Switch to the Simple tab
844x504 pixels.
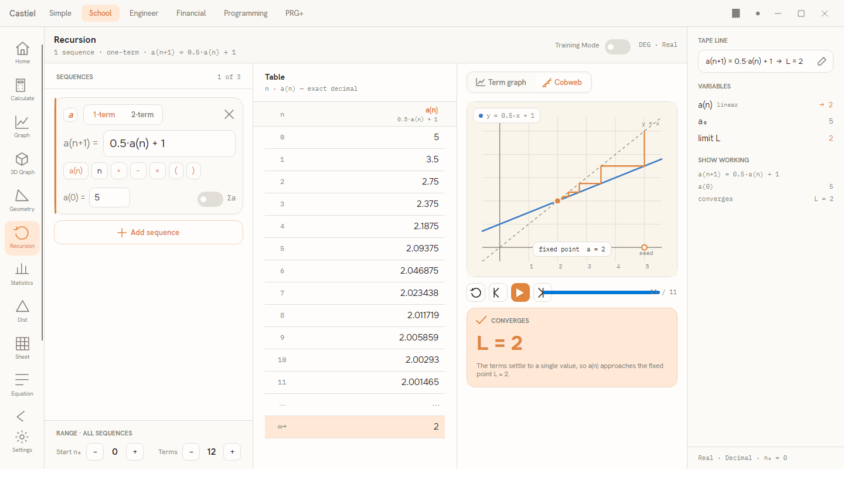pos(60,13)
